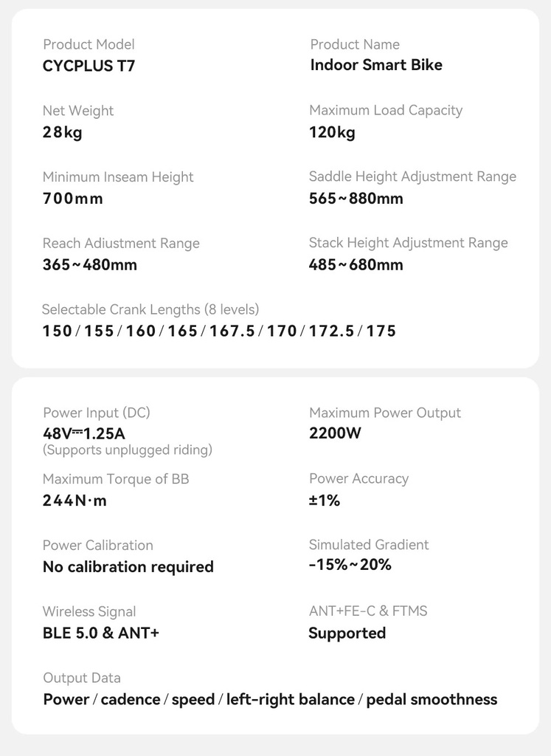Image resolution: width=551 pixels, height=756 pixels.
Task: Click the 120kg maximum load capacity value
Action: pos(332,132)
